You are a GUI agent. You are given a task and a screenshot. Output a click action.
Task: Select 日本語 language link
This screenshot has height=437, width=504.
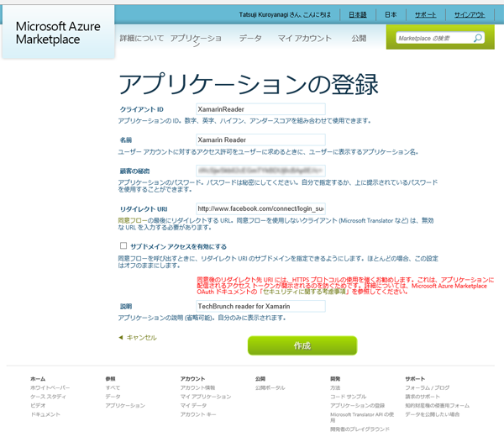[x=358, y=15]
